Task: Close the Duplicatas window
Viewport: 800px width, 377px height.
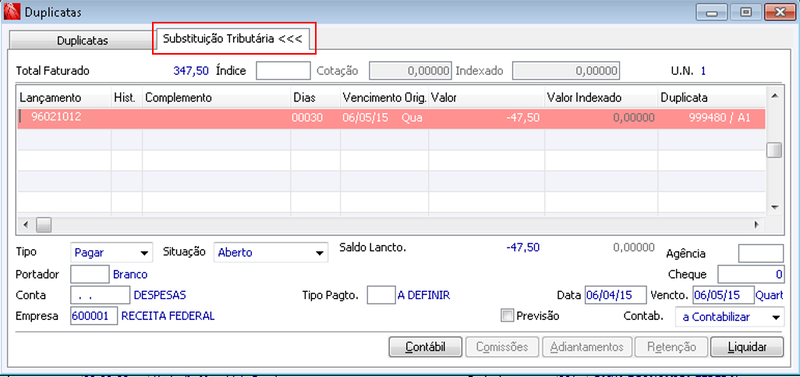Action: [x=779, y=12]
